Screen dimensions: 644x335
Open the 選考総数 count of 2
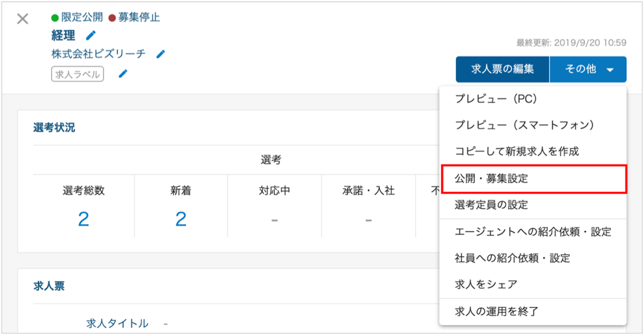click(84, 220)
